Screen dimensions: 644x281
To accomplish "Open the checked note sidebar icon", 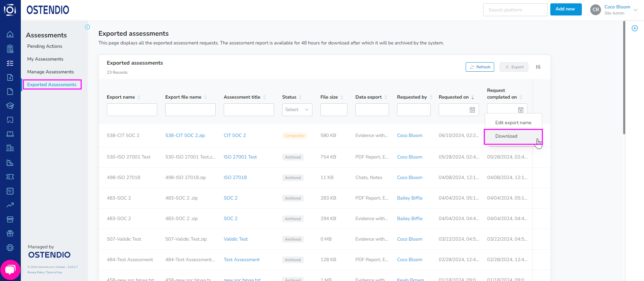I will click(10, 120).
